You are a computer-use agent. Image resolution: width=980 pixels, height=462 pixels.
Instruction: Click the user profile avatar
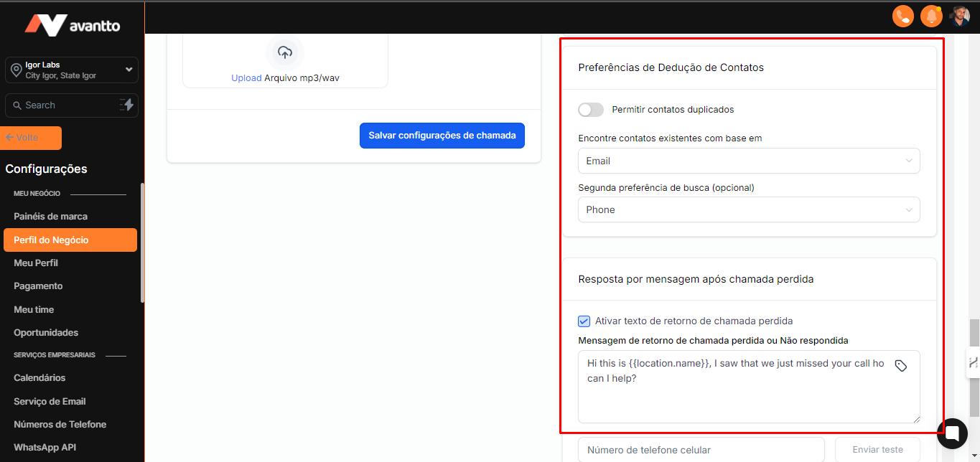click(960, 16)
